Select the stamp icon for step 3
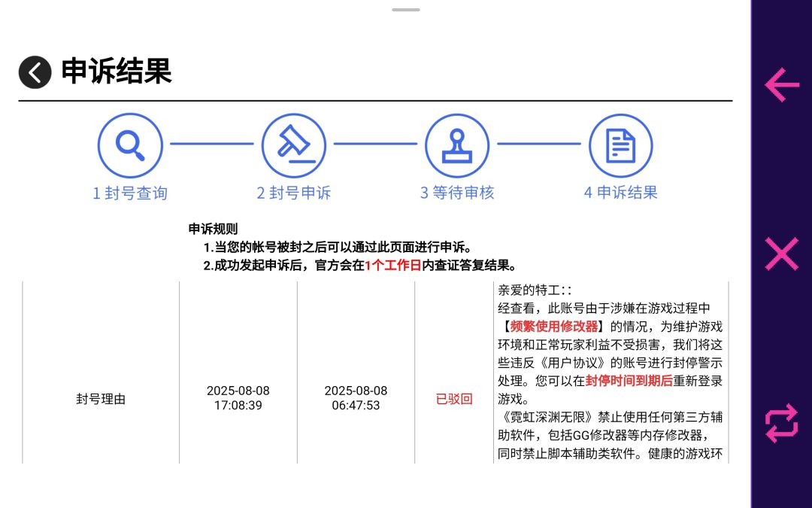 pos(457,146)
